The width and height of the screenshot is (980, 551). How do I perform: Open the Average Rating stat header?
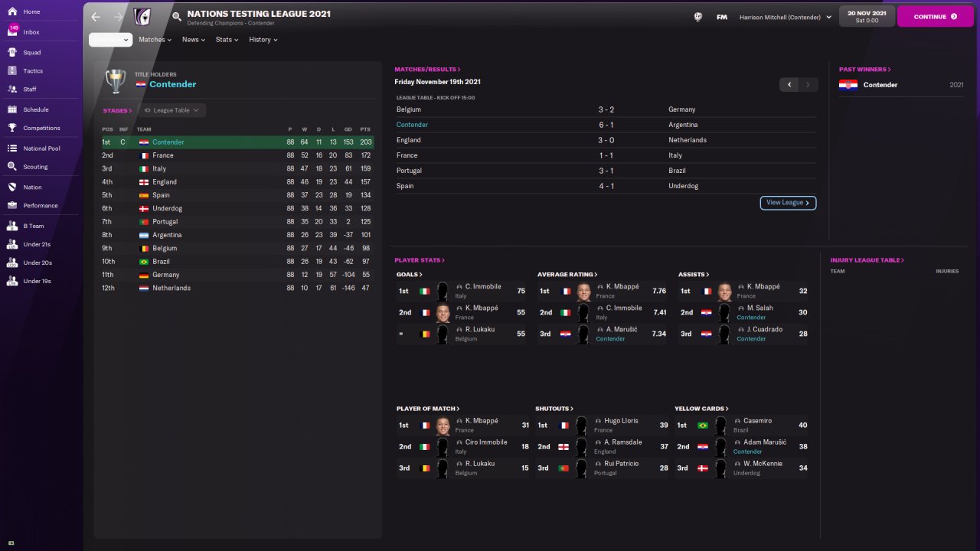pyautogui.click(x=567, y=275)
